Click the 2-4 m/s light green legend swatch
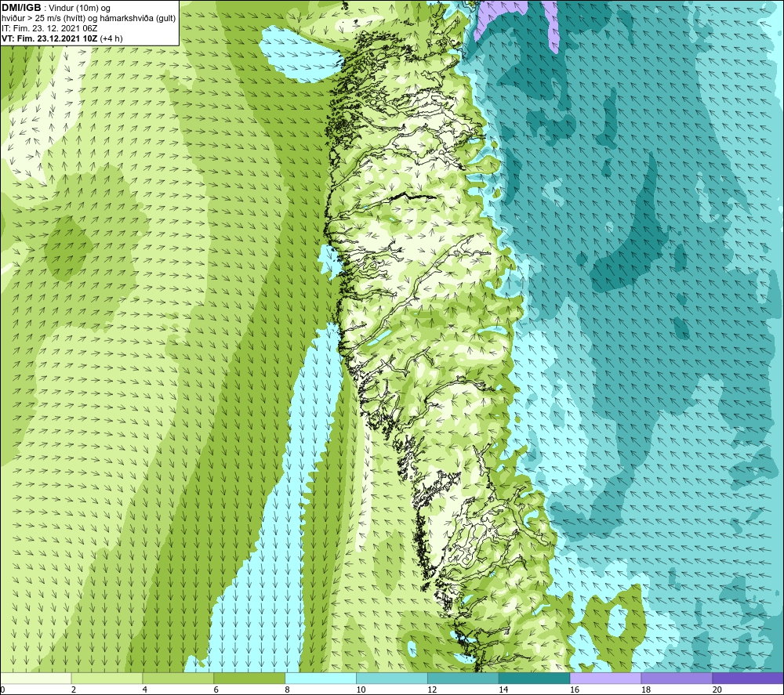This screenshot has height=695, width=784. (x=107, y=678)
